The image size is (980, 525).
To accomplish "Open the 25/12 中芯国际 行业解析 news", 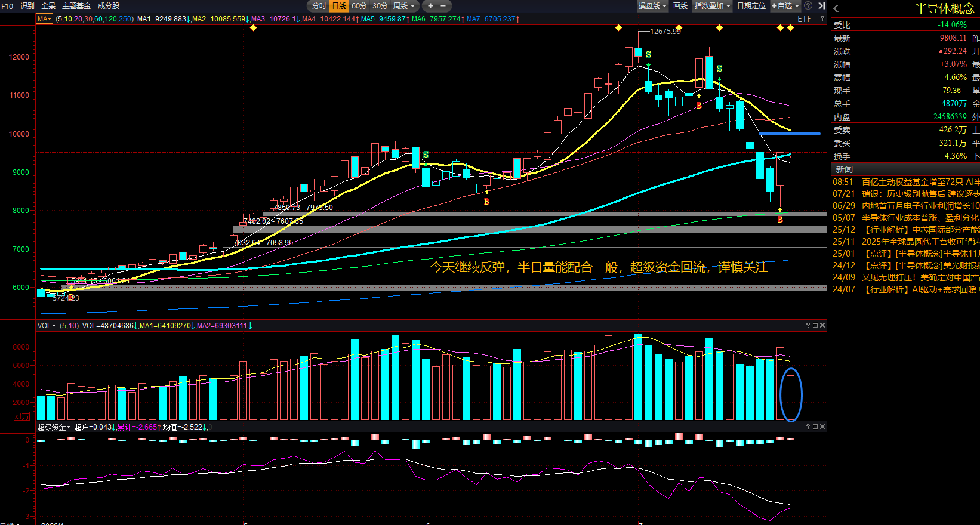I will click(x=906, y=230).
